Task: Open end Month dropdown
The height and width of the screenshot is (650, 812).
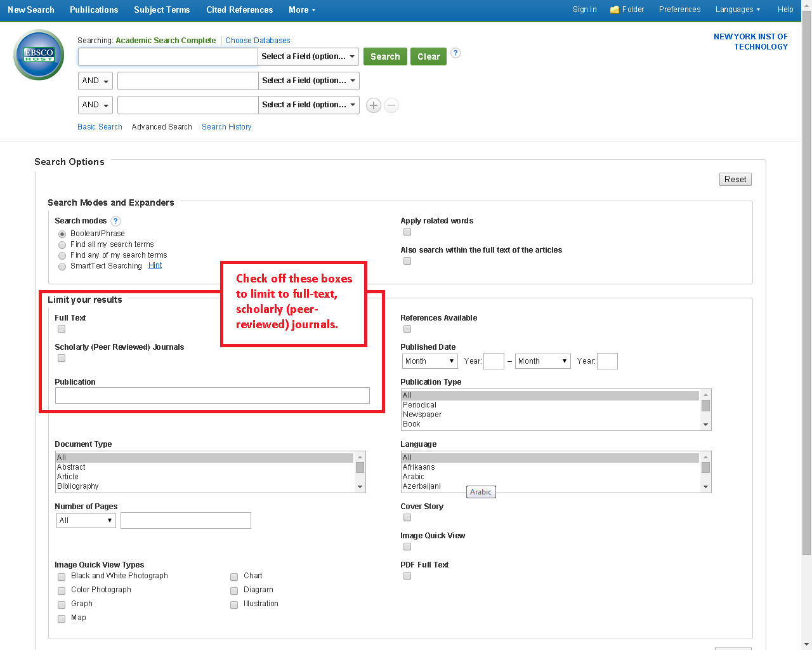Action: (x=543, y=361)
